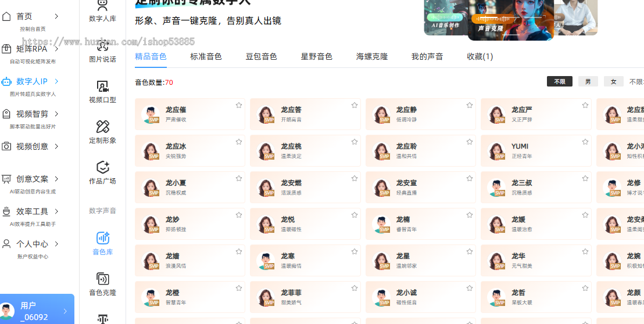Expand the 首页 menu chevron
This screenshot has width=644, height=324.
click(56, 16)
